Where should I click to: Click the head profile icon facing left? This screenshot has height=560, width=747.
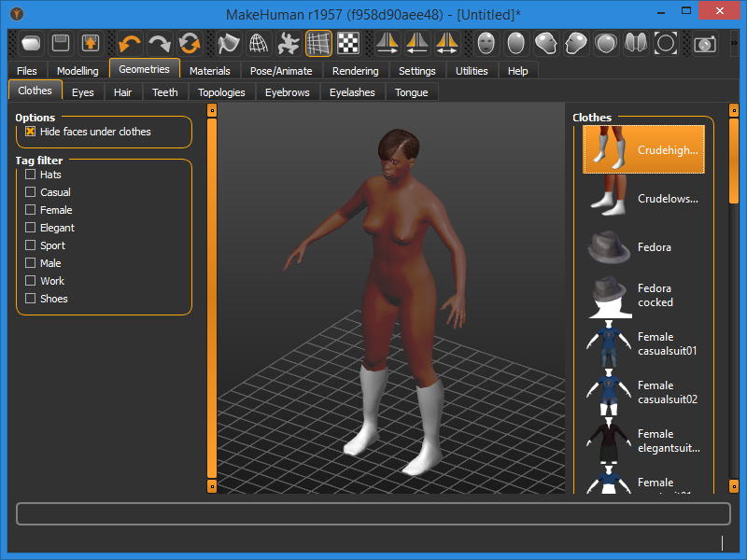point(576,43)
